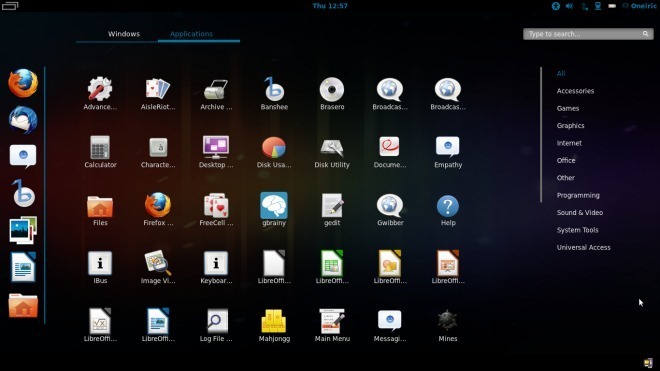Select the Universal Access category
This screenshot has width=660, height=371.
pos(583,248)
